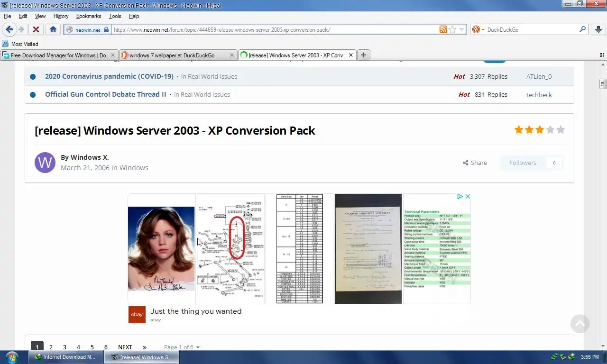The image size is (607, 364).
Task: Click the 'Just the thing you wanted' ad text
Action: click(196, 311)
